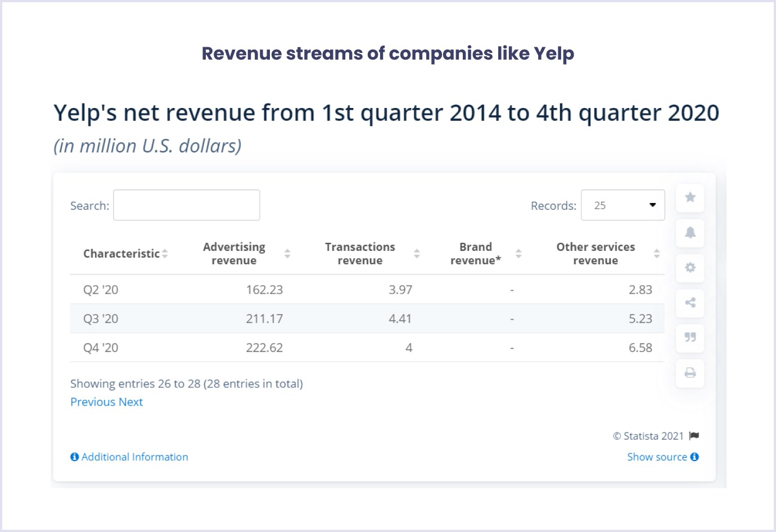This screenshot has height=532, width=776.
Task: Click the 'Yelp's net revenue' chart title
Action: click(x=386, y=113)
